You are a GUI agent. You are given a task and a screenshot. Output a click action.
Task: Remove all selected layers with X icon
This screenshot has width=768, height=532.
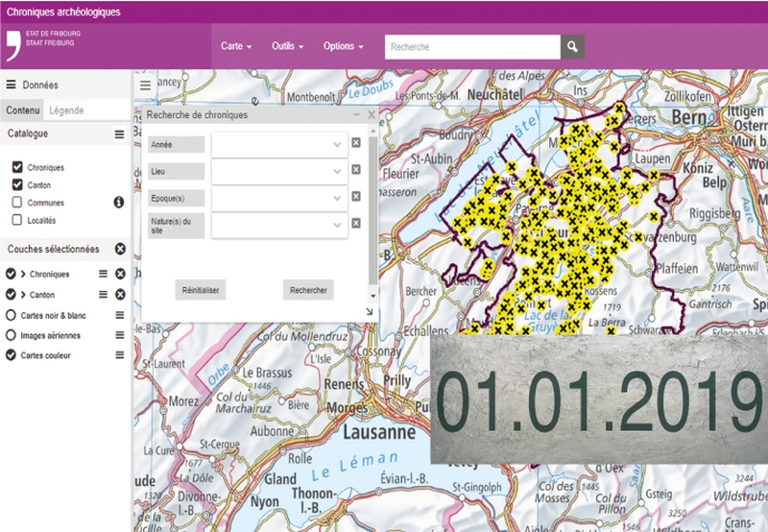(120, 249)
